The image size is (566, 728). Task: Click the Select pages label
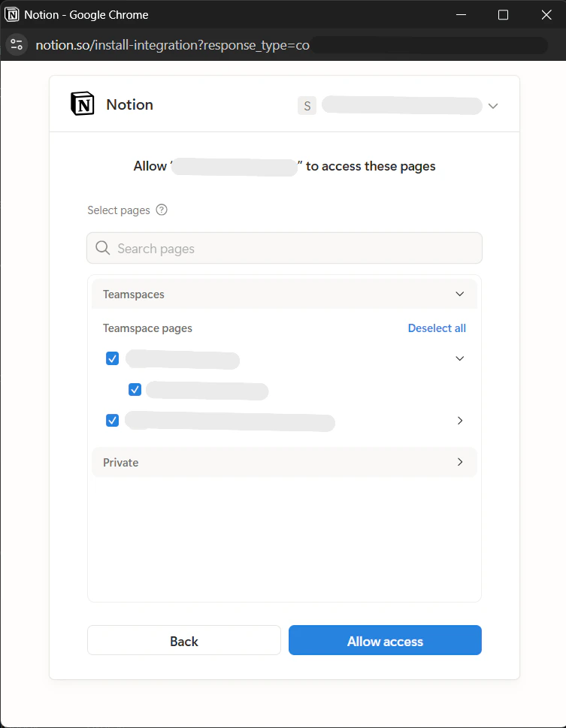click(x=119, y=210)
